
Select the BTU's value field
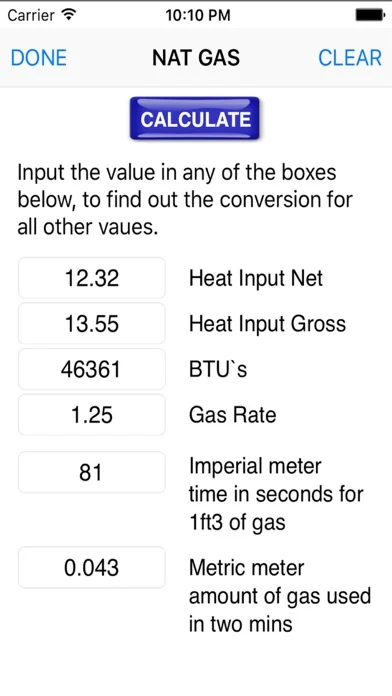coord(92,369)
